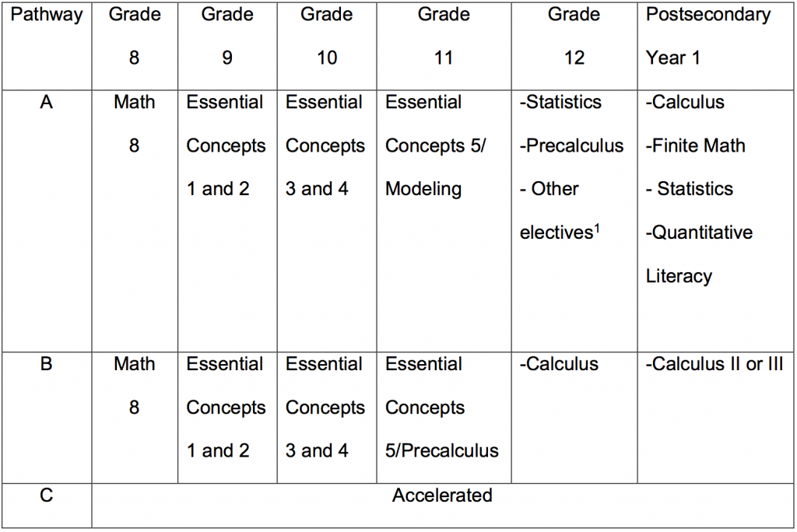Select the Grade 10 header cell
This screenshot has height=532, width=797.
[327, 37]
